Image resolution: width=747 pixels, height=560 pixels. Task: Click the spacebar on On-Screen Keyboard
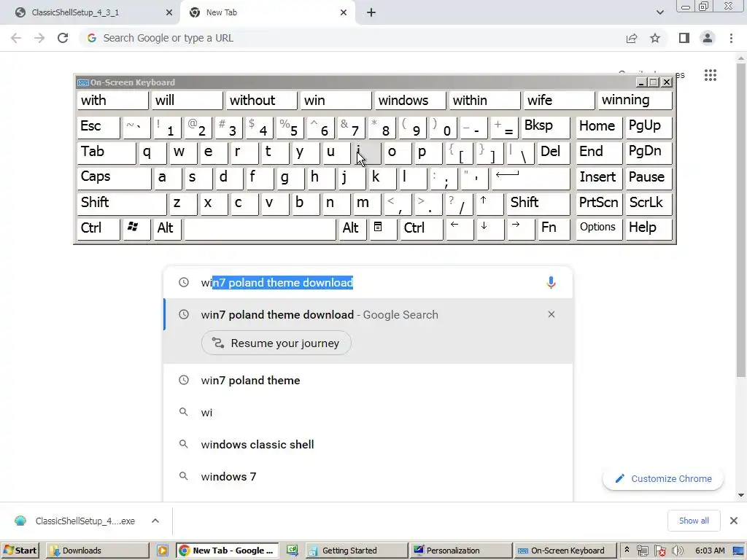point(260,229)
